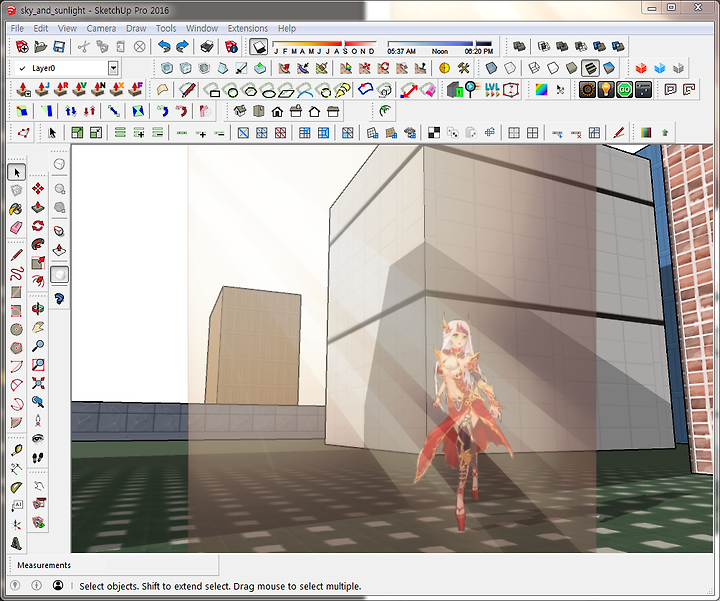
Task: Click the rainbow color gradient icon
Action: coord(541,90)
